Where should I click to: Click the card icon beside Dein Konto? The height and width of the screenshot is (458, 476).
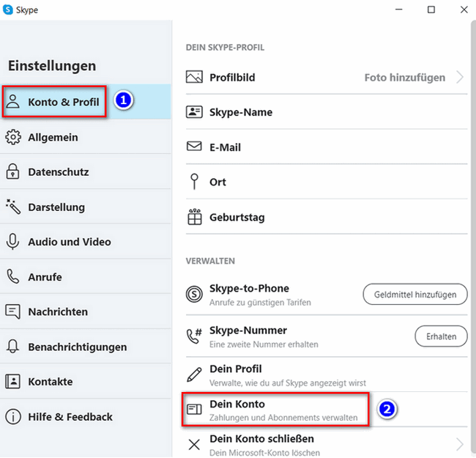pyautogui.click(x=194, y=410)
